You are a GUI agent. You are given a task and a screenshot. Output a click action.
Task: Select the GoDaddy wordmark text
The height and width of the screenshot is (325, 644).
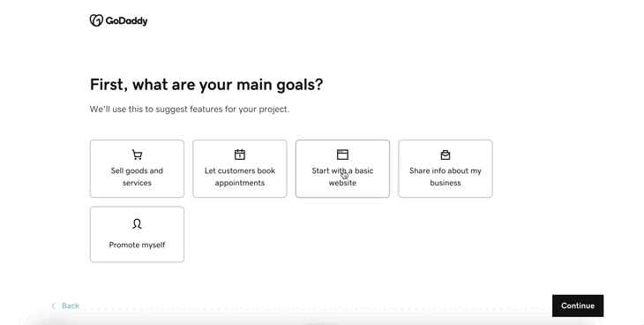[126, 20]
